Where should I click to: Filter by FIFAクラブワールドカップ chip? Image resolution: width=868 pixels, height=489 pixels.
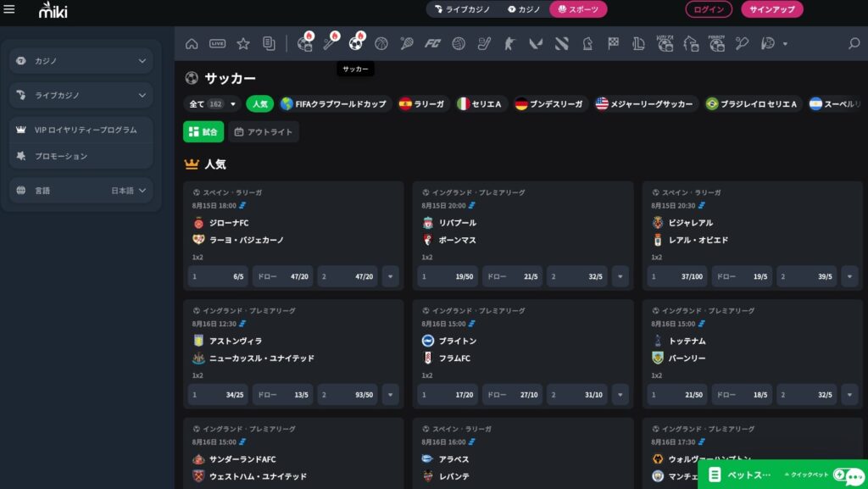tap(334, 104)
